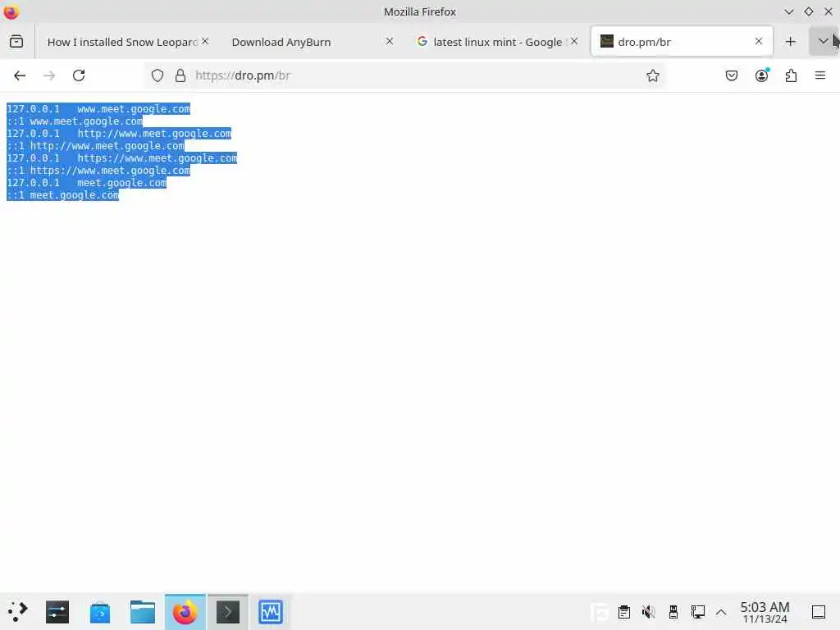Image resolution: width=840 pixels, height=630 pixels.
Task: Open a new tab
Action: click(x=790, y=41)
